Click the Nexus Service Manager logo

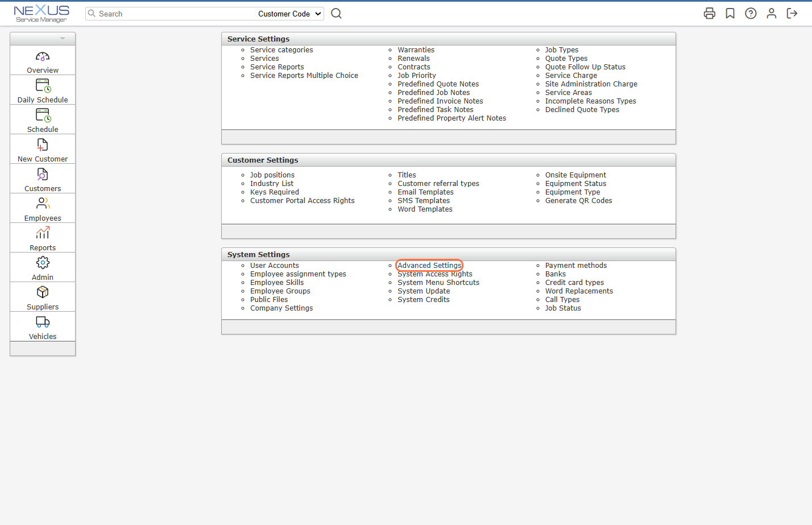coord(42,14)
